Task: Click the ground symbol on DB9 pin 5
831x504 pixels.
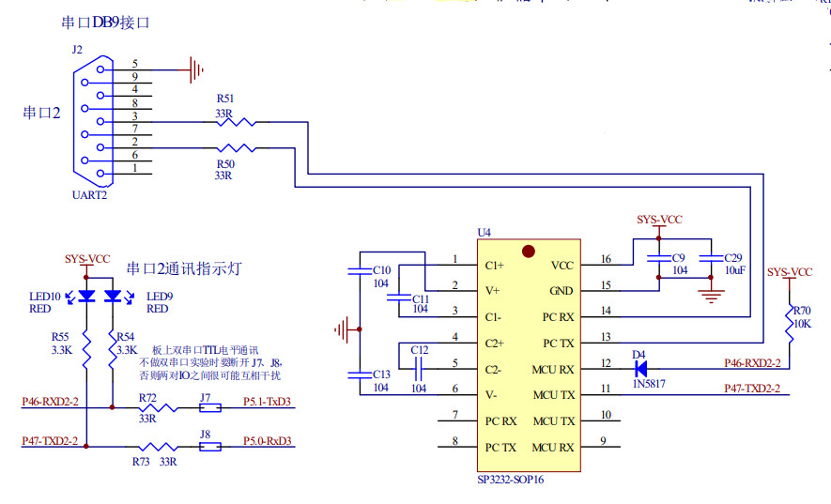Action: coord(196,69)
